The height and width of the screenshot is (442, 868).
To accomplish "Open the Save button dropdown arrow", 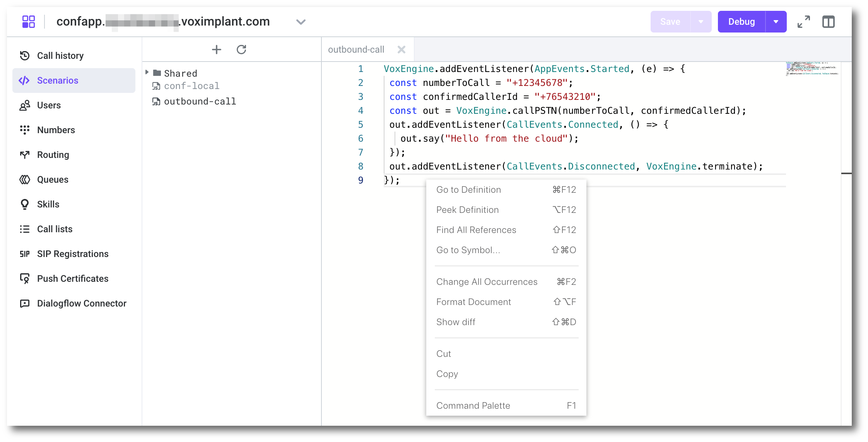I will [x=701, y=22].
